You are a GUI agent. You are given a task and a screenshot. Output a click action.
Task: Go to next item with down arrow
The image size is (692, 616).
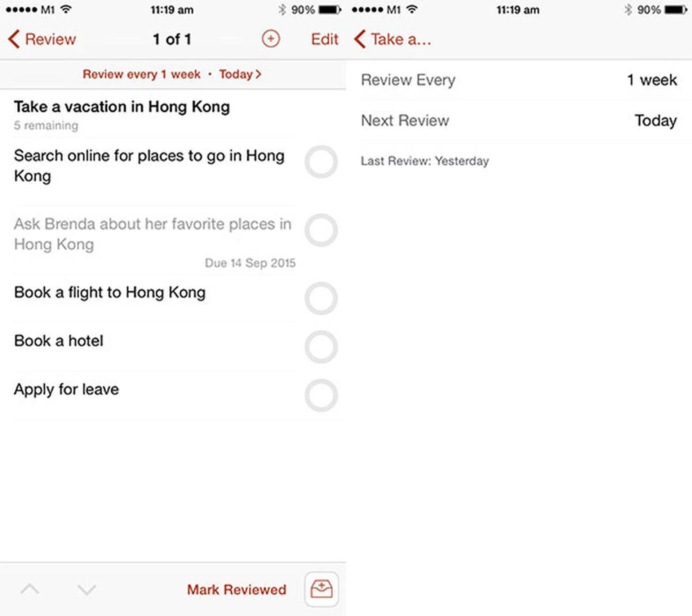click(87, 590)
